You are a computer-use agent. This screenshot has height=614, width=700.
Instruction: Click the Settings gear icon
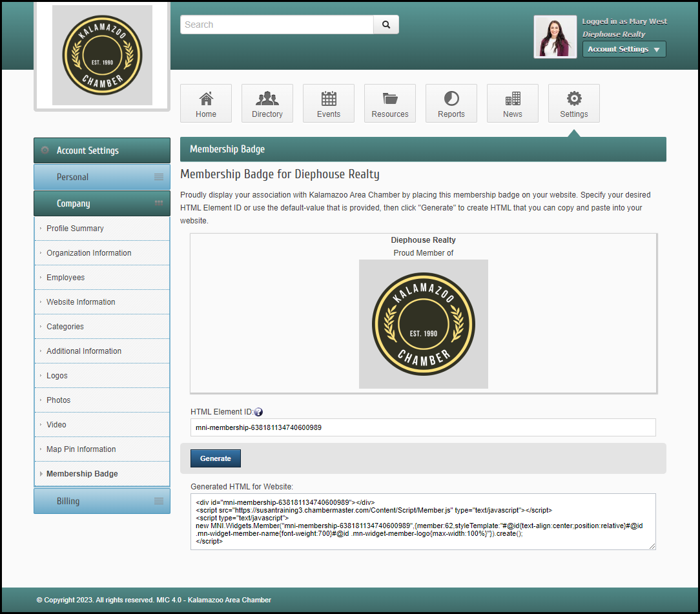pos(574,99)
